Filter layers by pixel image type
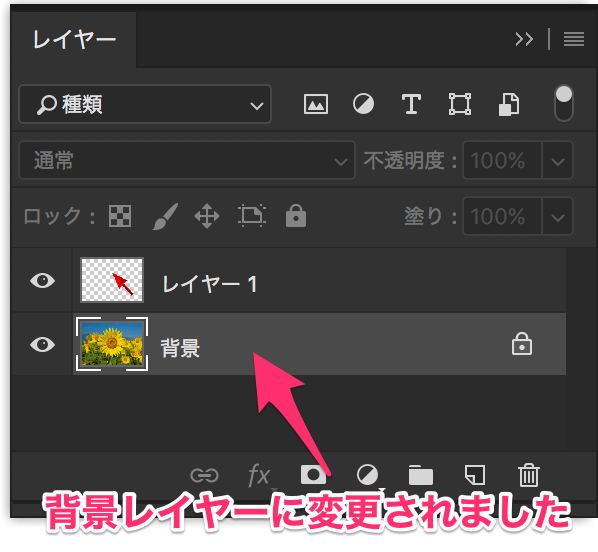Viewport: 598px width, 552px height. [316, 104]
